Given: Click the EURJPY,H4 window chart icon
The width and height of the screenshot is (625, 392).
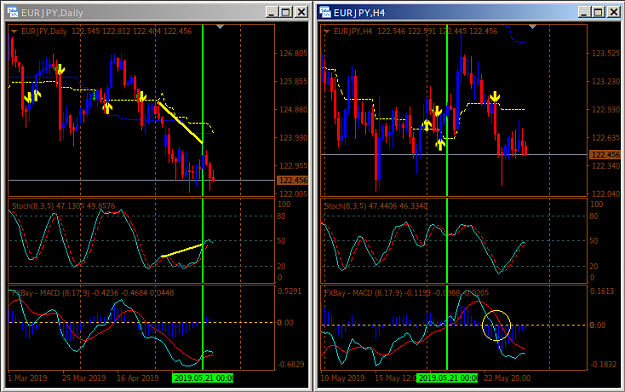Looking at the screenshot, I should tap(325, 12).
